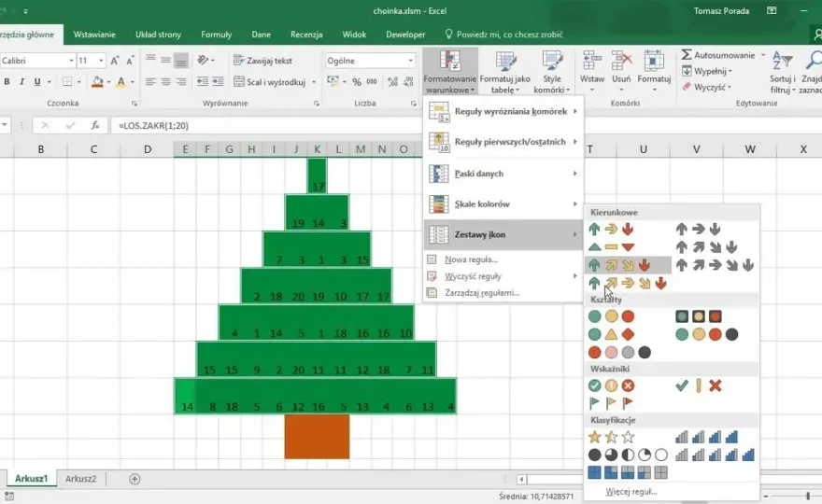Click Scal i wyśrodkuj button
Viewport: 822px width, 504px height.
(x=269, y=82)
